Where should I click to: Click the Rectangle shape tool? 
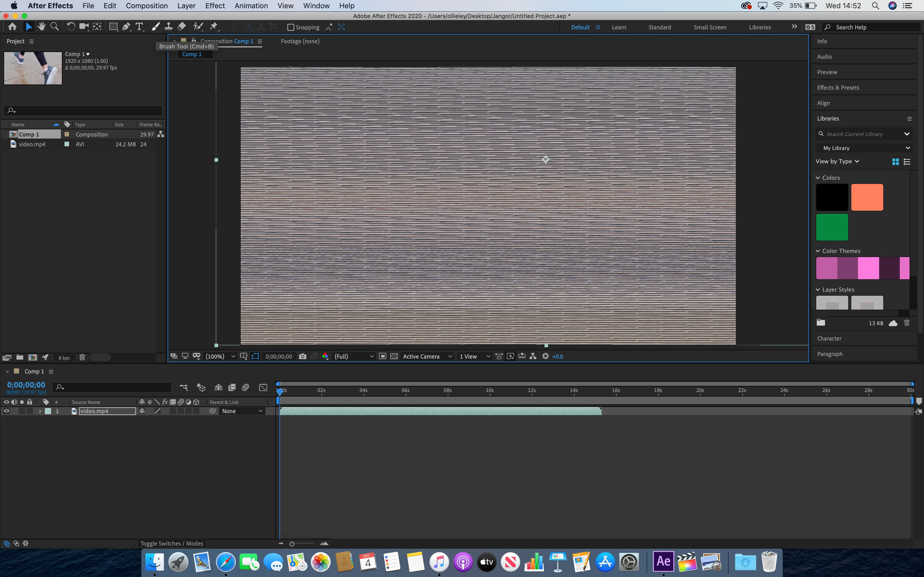[x=113, y=27]
